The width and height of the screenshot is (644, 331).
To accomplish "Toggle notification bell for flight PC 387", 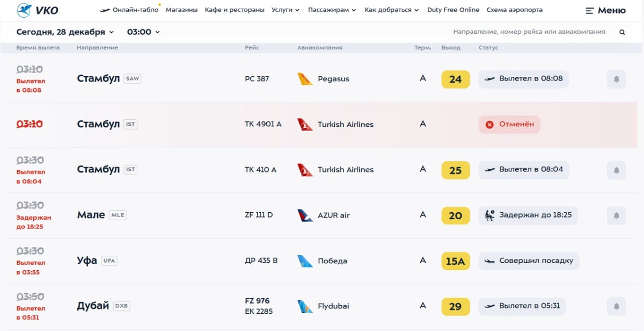I will [x=616, y=80].
